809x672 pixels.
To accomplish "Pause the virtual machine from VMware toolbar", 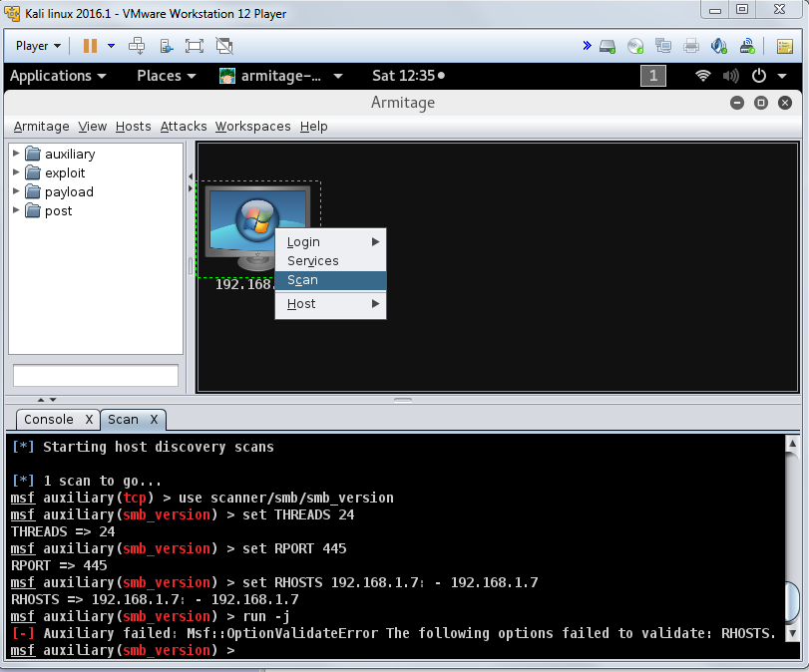I will [x=91, y=46].
